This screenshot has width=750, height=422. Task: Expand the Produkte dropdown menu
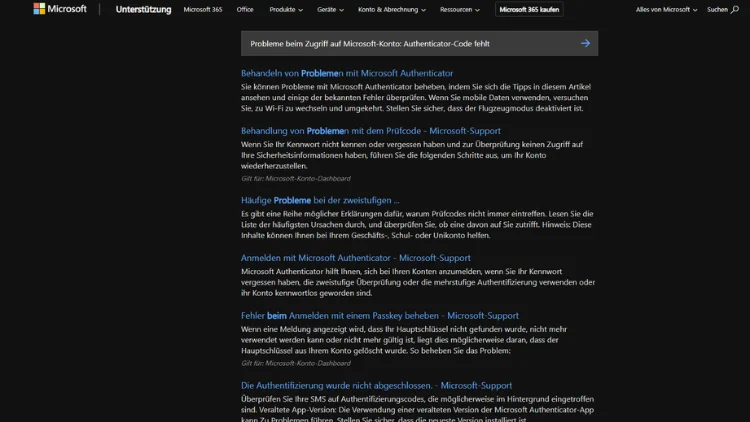[287, 9]
